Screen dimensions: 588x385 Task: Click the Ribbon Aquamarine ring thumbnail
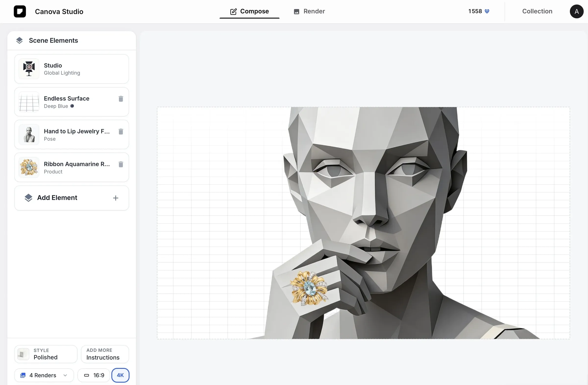pos(29,167)
